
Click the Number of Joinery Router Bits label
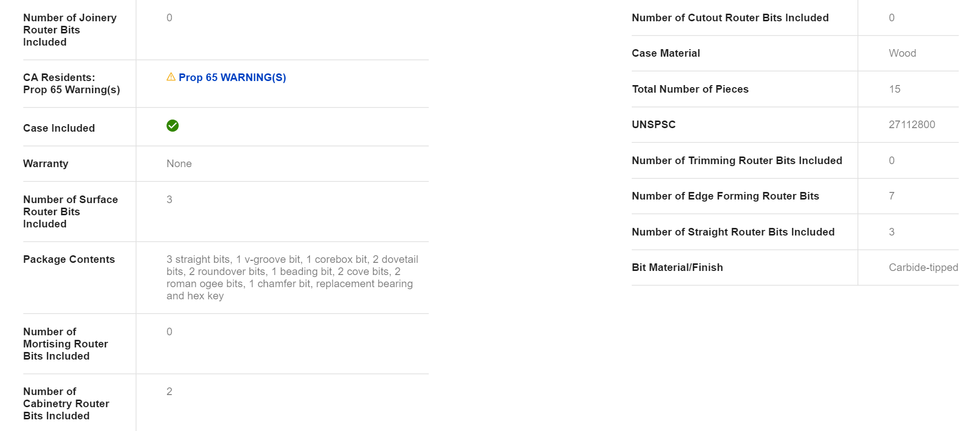pos(70,30)
